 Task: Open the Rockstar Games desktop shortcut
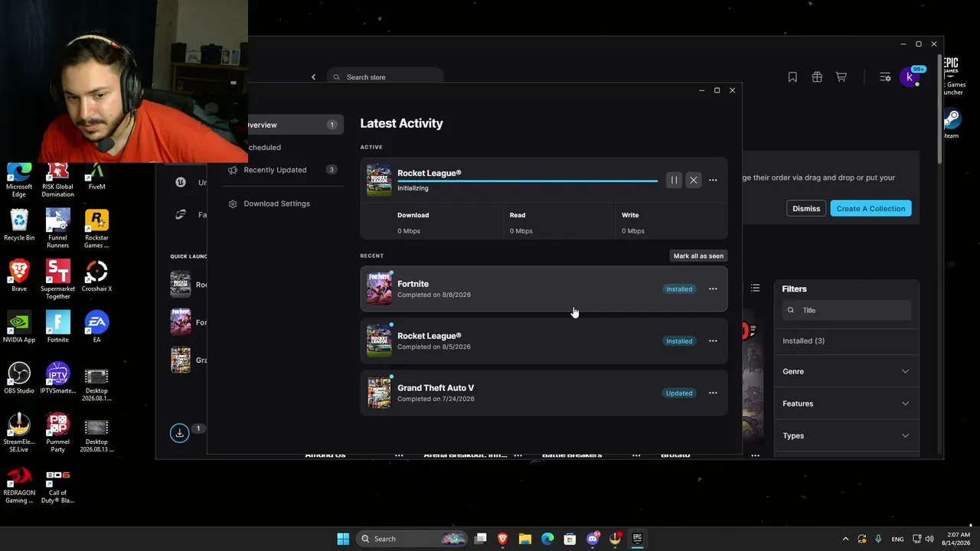point(96,229)
